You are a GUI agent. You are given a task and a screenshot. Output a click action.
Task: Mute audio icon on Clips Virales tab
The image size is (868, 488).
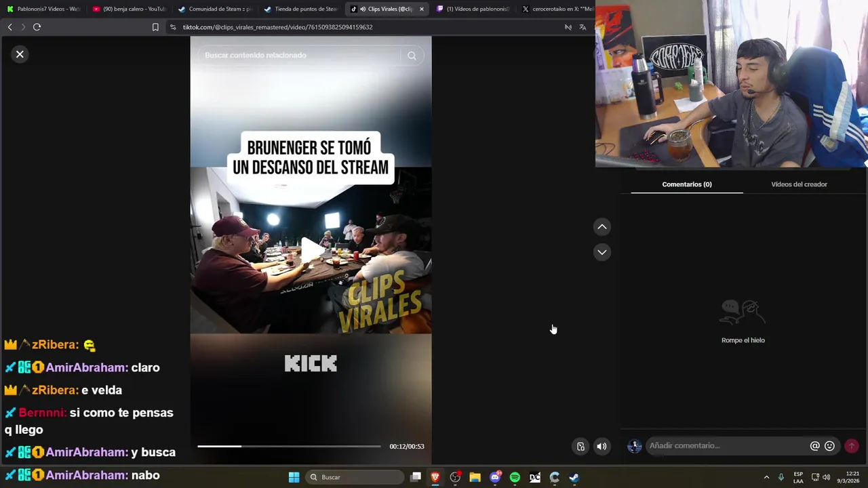click(363, 9)
